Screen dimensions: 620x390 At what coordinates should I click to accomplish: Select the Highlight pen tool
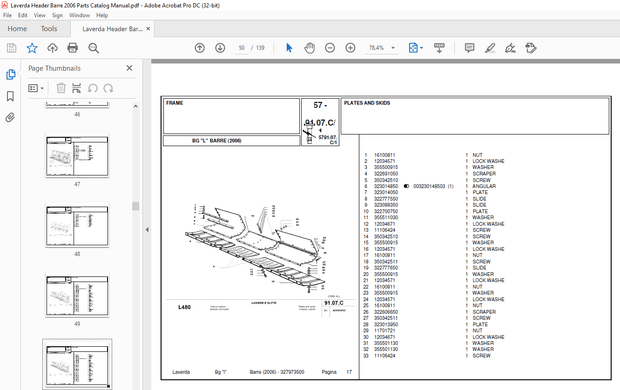pyautogui.click(x=490, y=48)
